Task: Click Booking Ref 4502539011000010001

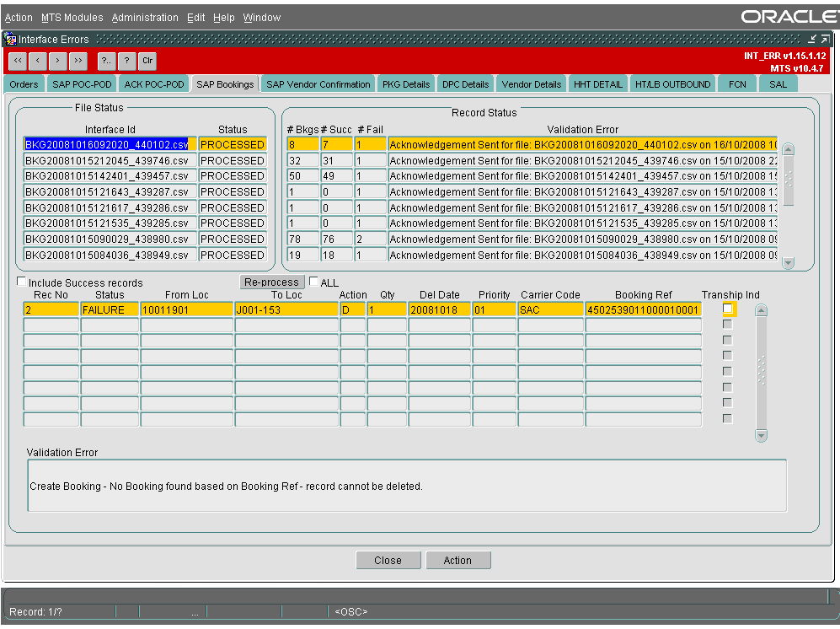Action: [x=644, y=310]
